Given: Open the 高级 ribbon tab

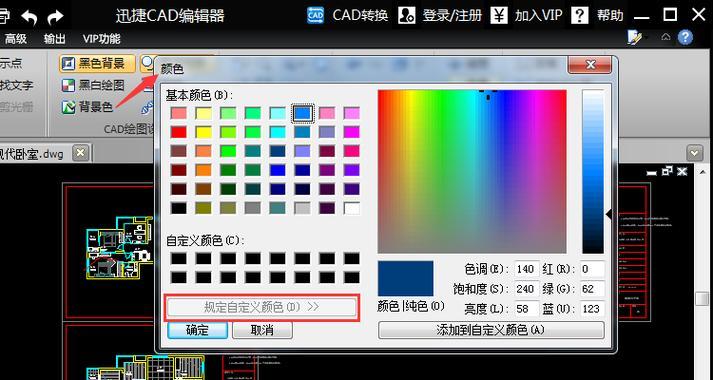Looking at the screenshot, I should [16, 39].
